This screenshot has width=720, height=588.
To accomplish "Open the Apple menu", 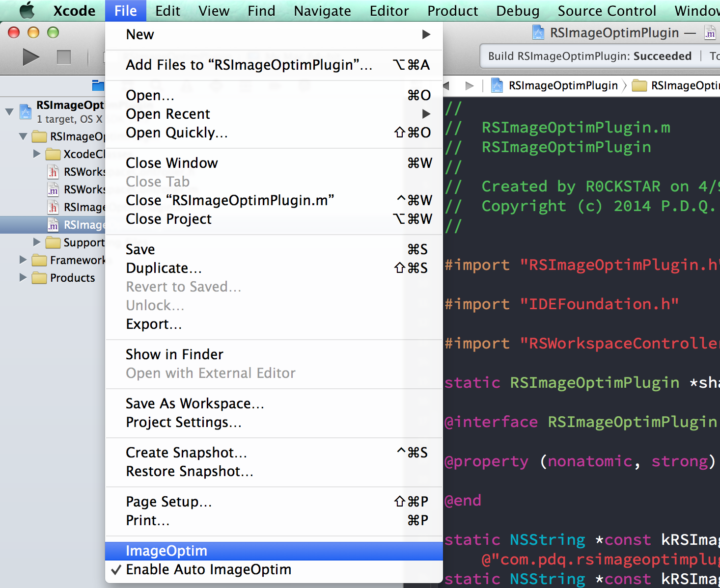I will pyautogui.click(x=27, y=10).
